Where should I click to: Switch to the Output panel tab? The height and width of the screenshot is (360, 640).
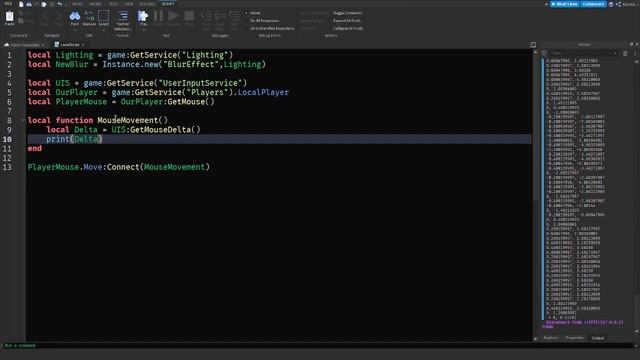click(598, 338)
